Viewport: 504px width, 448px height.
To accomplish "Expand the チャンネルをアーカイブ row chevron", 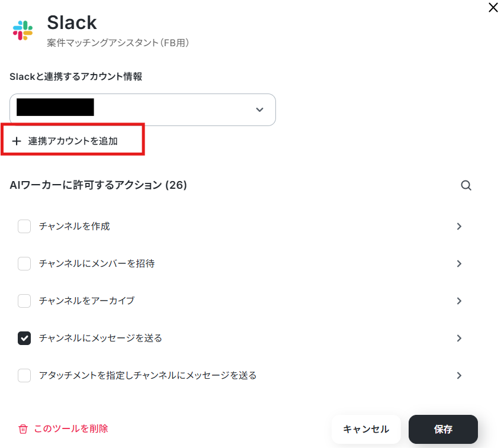I will click(x=459, y=301).
